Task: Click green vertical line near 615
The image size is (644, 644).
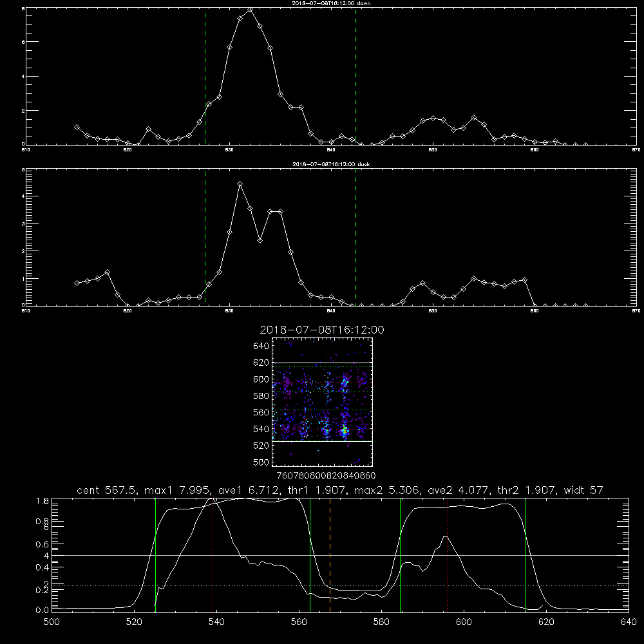Action: tap(526, 555)
